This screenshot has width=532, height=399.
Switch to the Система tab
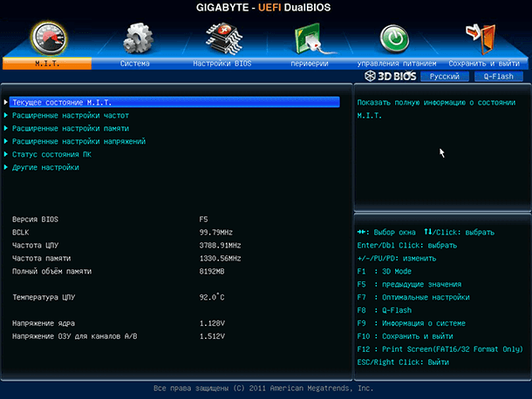pyautogui.click(x=134, y=64)
